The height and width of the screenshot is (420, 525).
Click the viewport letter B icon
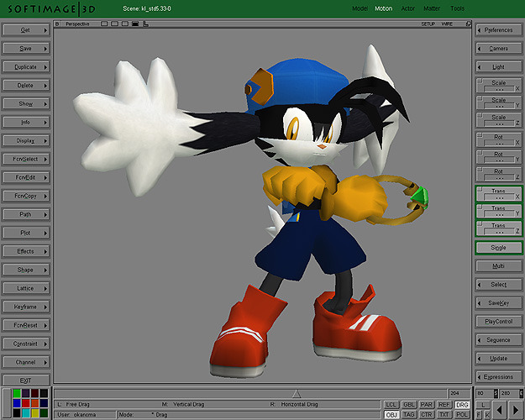57,24
